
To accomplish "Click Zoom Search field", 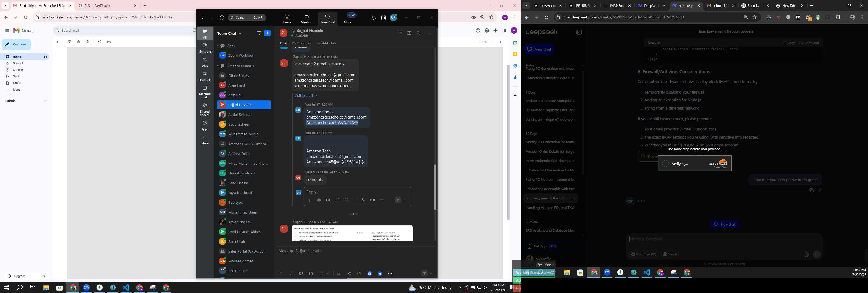I will pos(247,18).
